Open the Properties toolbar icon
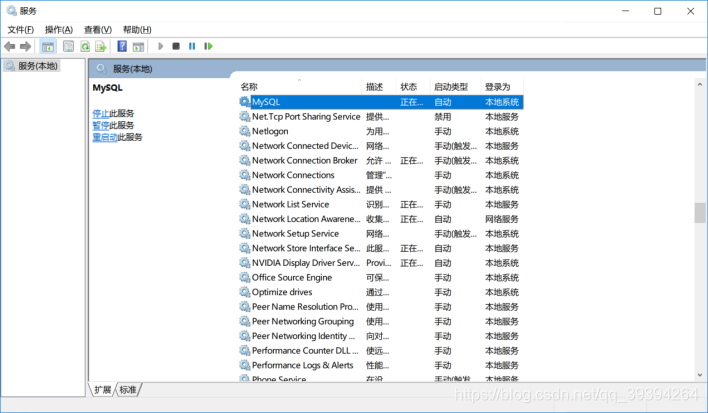The width and height of the screenshot is (708, 413). click(68, 46)
